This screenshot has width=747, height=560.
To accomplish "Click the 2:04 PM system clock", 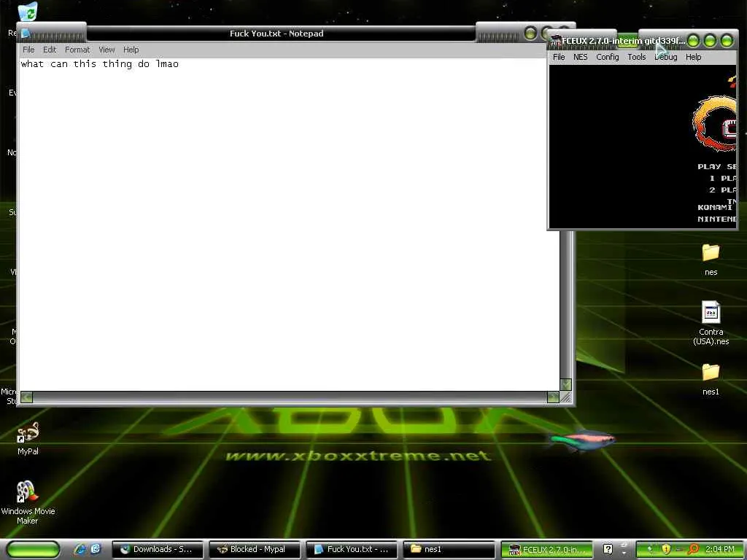I will [720, 549].
